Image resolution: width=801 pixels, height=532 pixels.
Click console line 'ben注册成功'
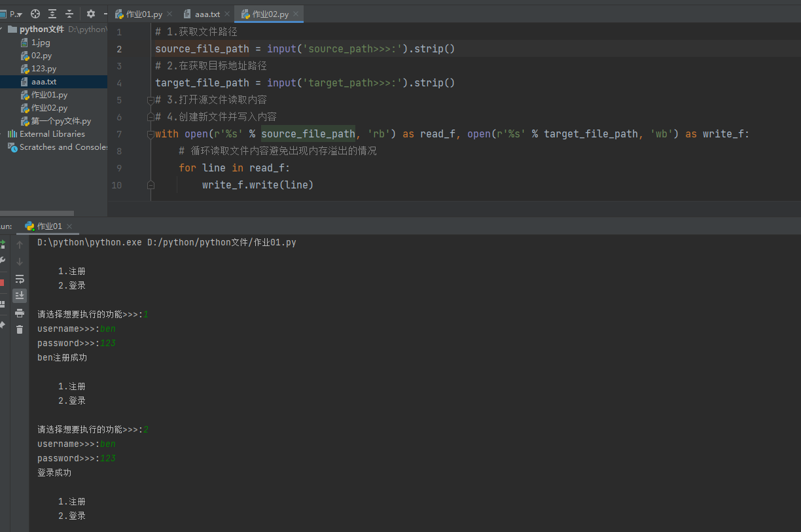point(62,358)
